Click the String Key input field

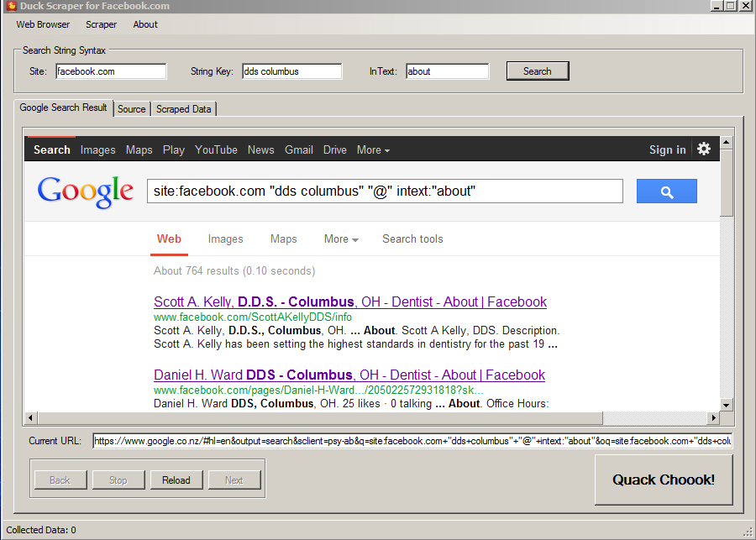coord(292,71)
